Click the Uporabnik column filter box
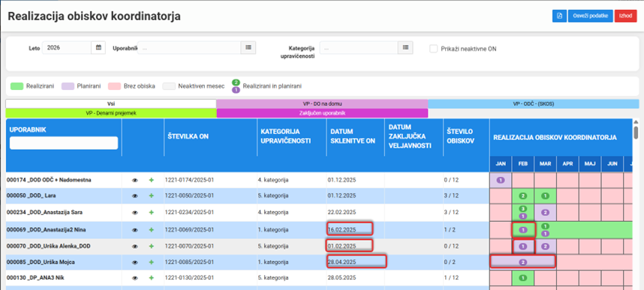Viewport: 644px width, 290px height. coord(64,142)
